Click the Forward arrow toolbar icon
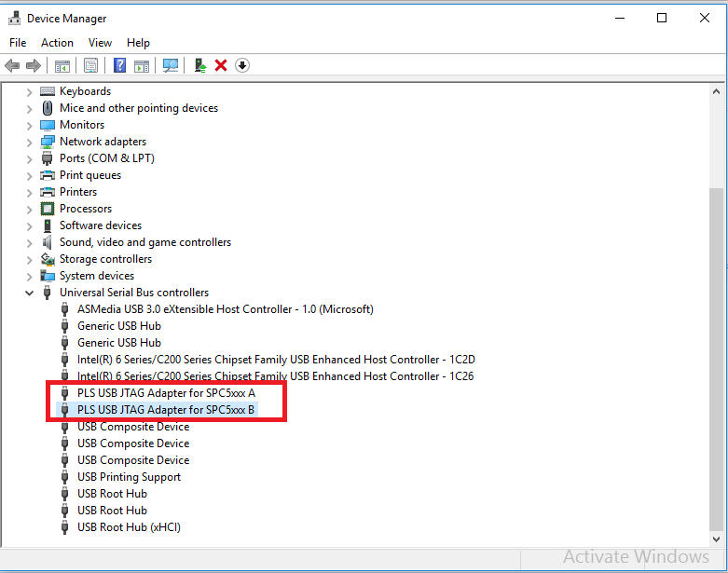728x573 pixels. pos(33,65)
